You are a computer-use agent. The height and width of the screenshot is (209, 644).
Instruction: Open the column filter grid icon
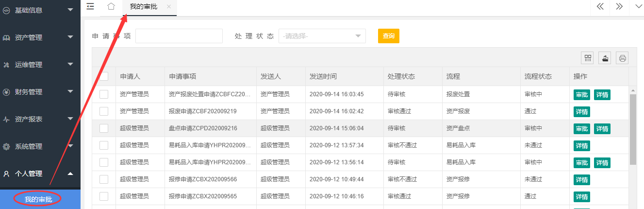[x=588, y=58]
